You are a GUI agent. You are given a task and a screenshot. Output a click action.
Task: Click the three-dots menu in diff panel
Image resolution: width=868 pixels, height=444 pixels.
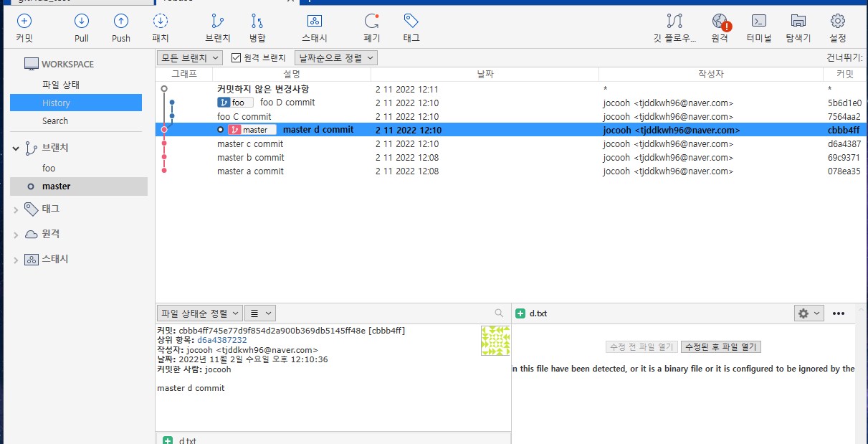(x=839, y=313)
